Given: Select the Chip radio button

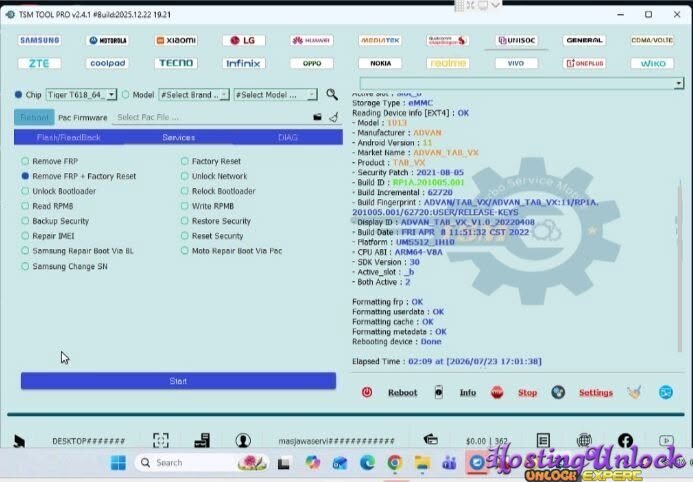Looking at the screenshot, I should (18, 95).
